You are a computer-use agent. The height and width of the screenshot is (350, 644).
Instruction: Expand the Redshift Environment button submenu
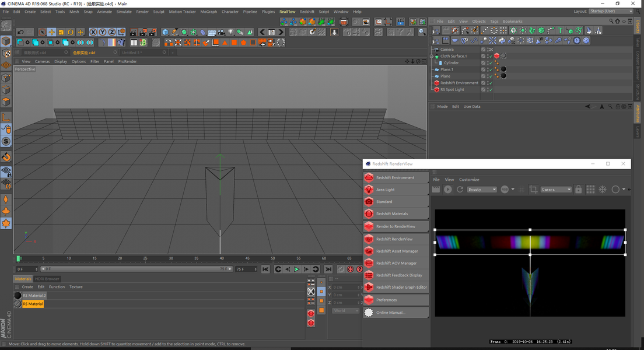point(428,183)
